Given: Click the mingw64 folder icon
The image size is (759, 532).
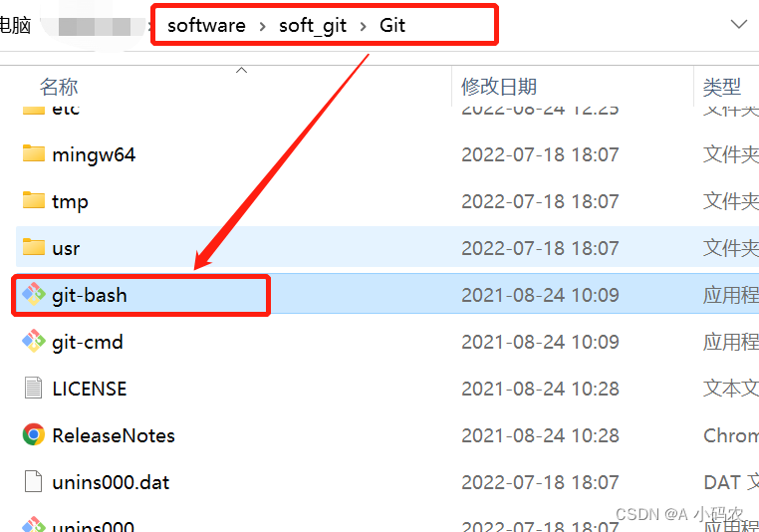Looking at the screenshot, I should (34, 153).
